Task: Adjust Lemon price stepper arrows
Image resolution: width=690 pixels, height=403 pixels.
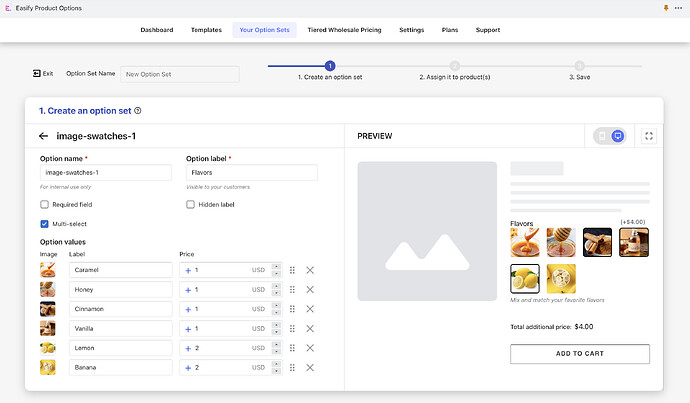Action: pos(276,348)
